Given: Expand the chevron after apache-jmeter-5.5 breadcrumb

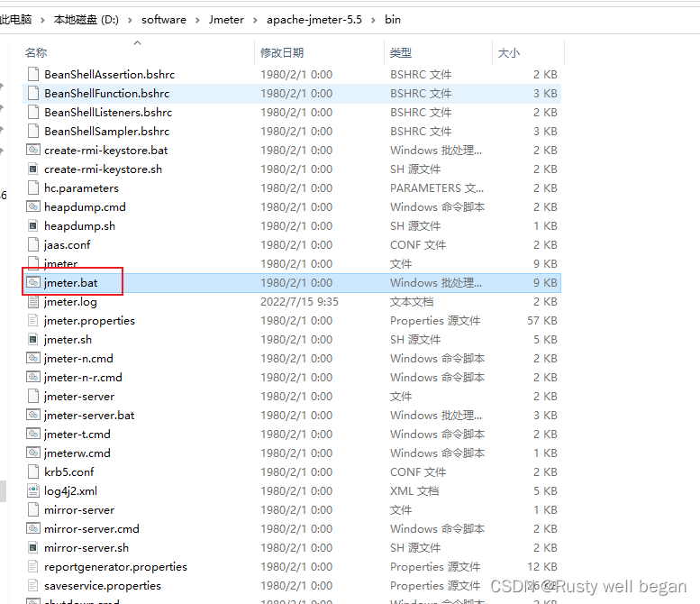Looking at the screenshot, I should pos(373,20).
